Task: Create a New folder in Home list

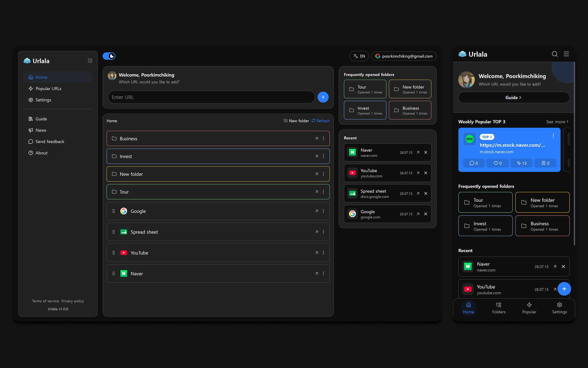Action: coord(296,121)
